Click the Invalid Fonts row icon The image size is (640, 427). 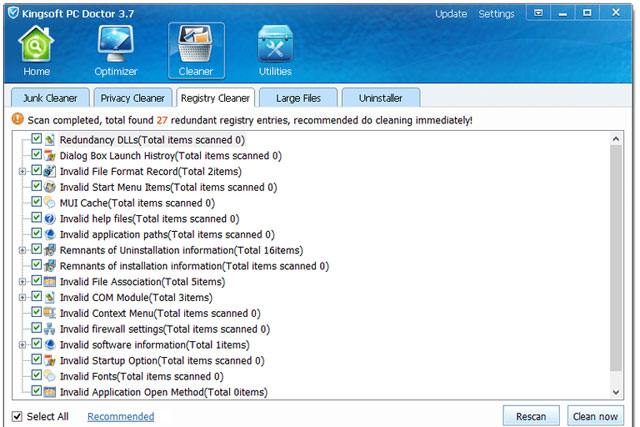point(49,376)
